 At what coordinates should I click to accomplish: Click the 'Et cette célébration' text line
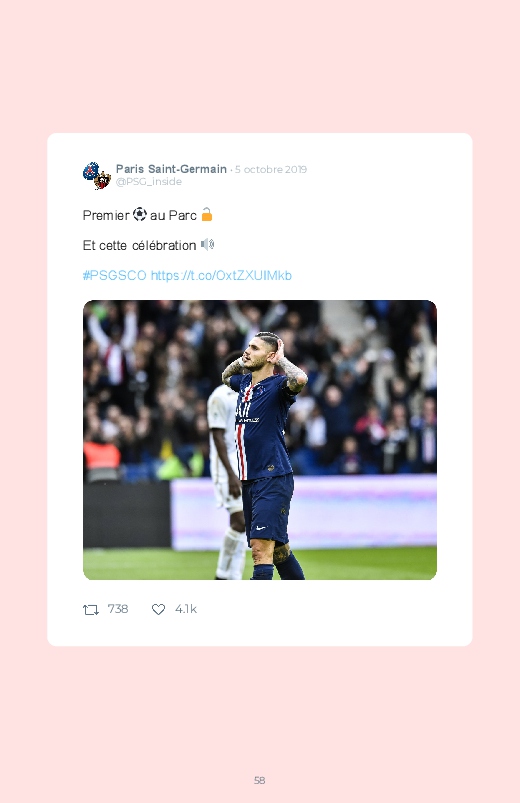click(139, 245)
